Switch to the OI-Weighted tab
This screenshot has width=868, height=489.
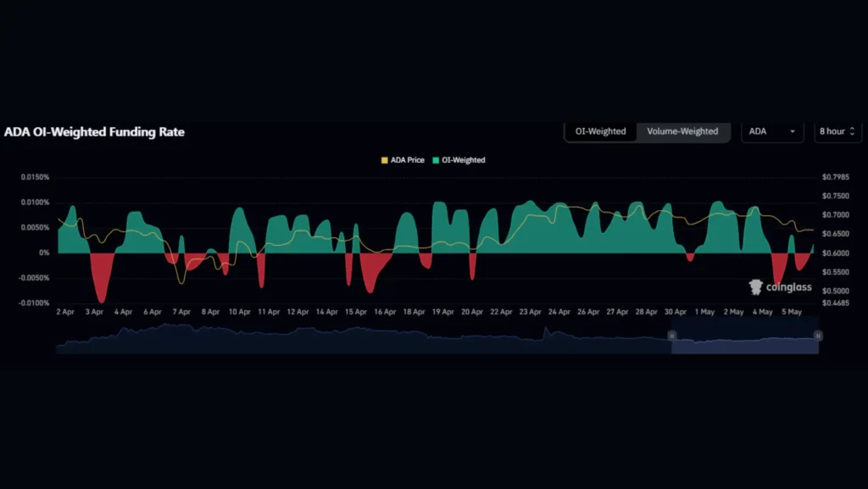600,131
